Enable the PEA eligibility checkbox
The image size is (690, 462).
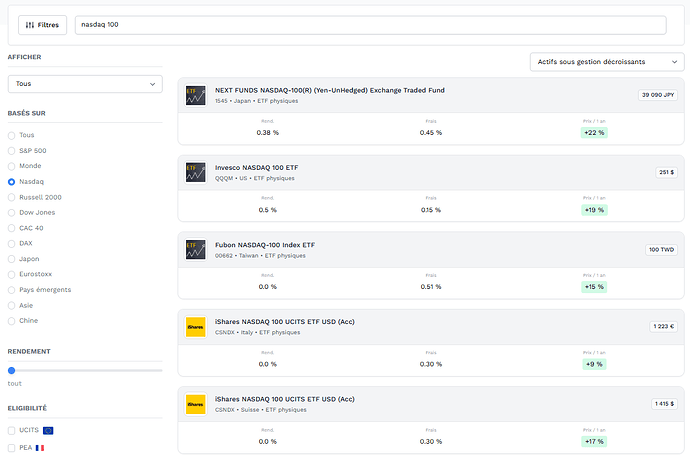click(11, 448)
